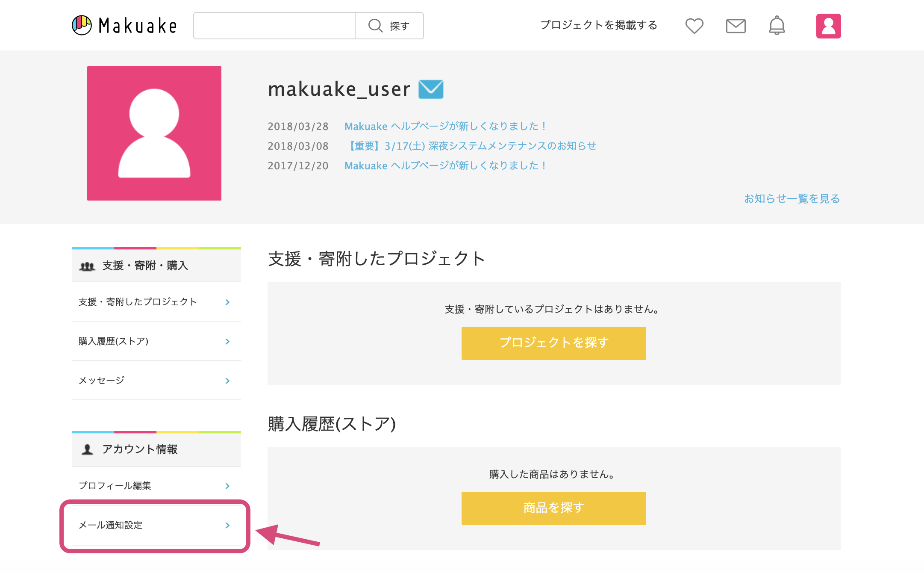Click chevron next to 支援・寄附したプロジェクト
Viewport: 924px width, 573px height.
tap(227, 302)
